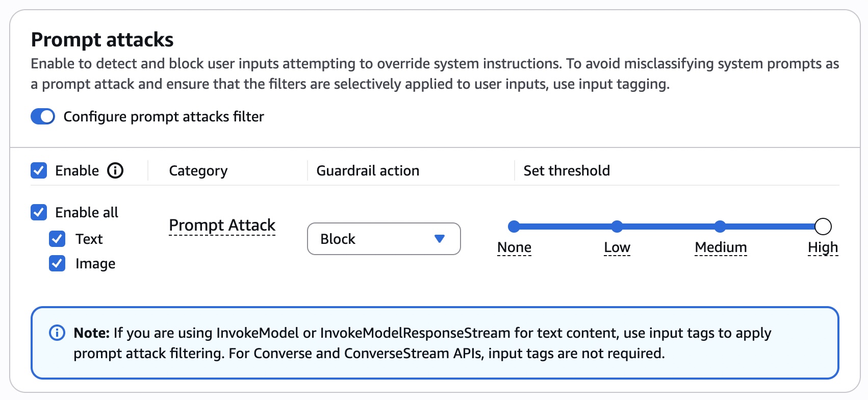Image resolution: width=868 pixels, height=400 pixels.
Task: Click the info icon in the Note box
Action: pos(57,333)
